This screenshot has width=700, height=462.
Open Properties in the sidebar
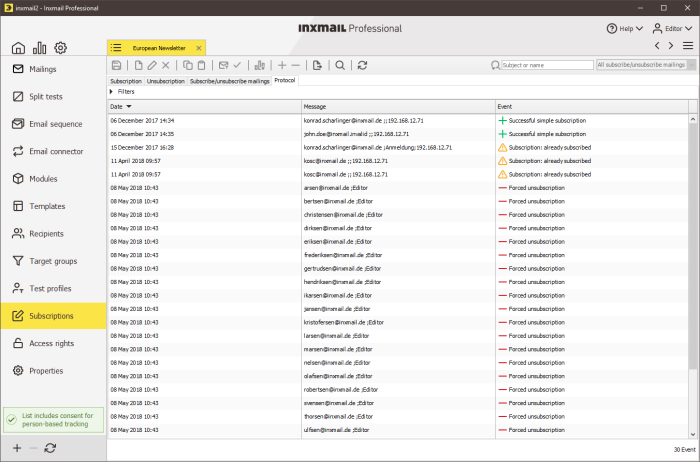pos(53,371)
